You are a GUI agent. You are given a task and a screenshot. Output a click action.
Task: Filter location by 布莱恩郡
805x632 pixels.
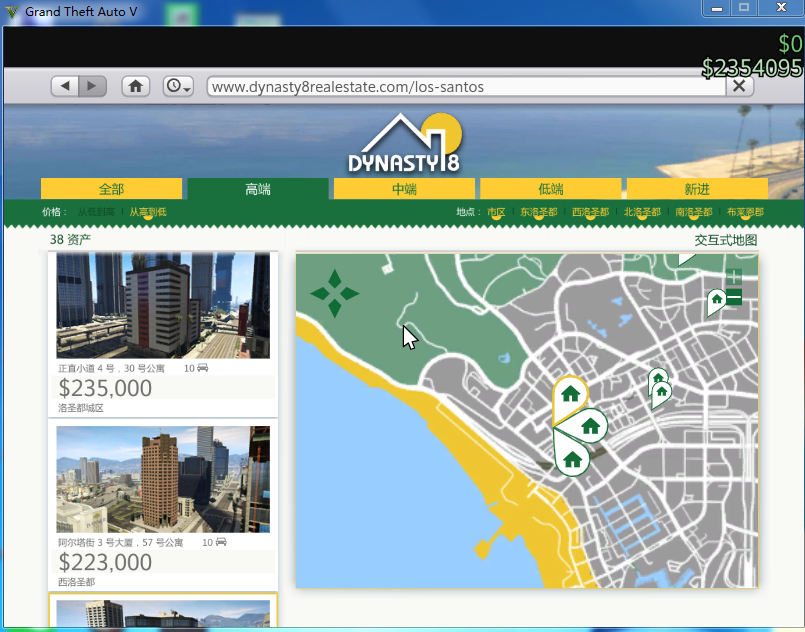tap(745, 212)
